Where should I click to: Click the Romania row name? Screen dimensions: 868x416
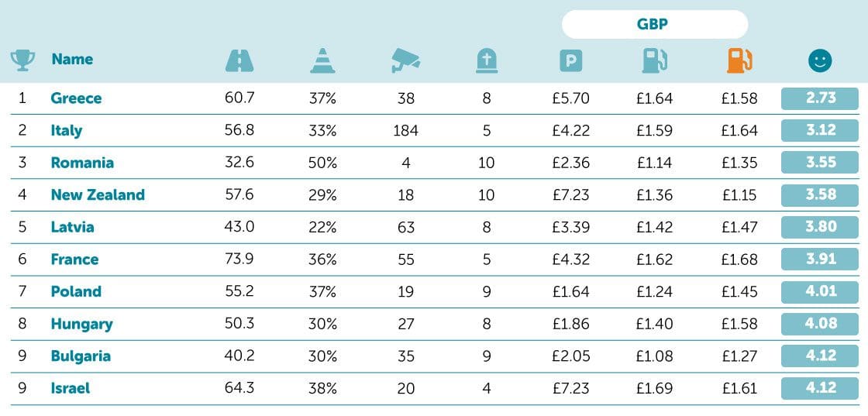82,163
